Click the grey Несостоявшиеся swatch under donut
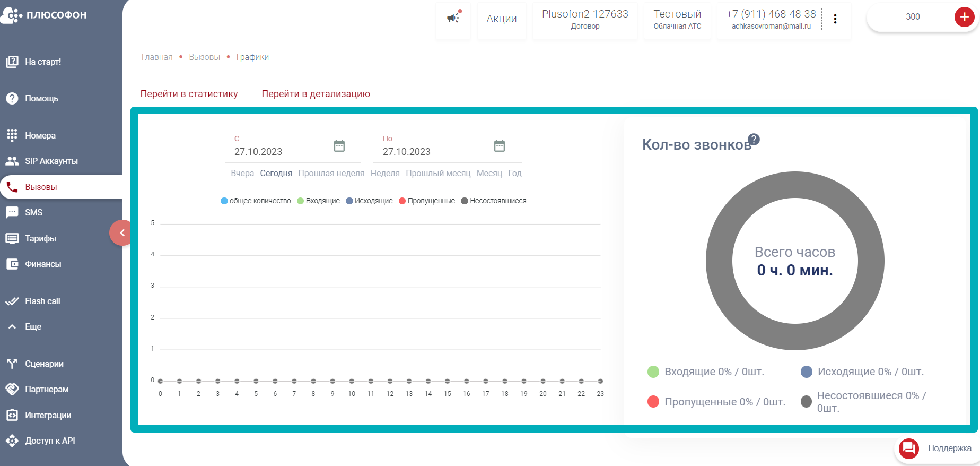This screenshot has width=980, height=466. [x=807, y=402]
